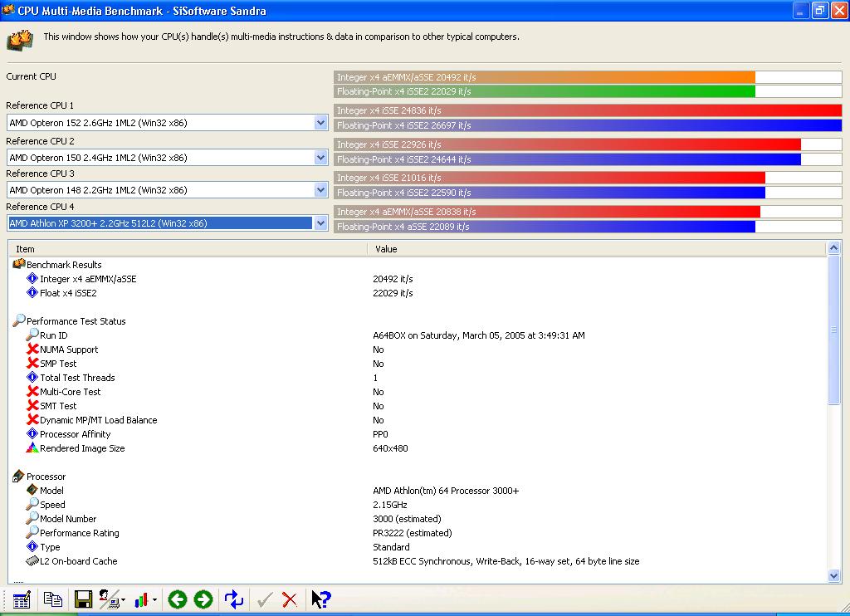850x616 pixels.
Task: Click the user and computer toolbar icon
Action: pos(110,599)
